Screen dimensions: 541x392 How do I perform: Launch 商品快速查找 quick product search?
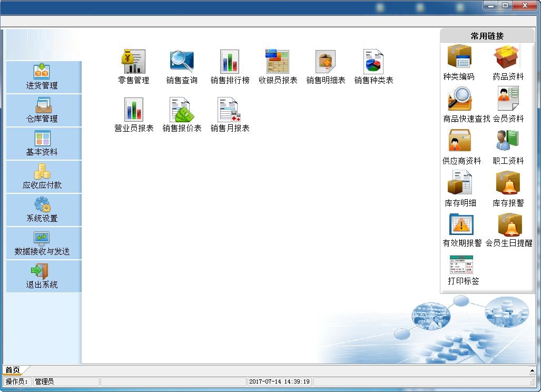click(459, 100)
